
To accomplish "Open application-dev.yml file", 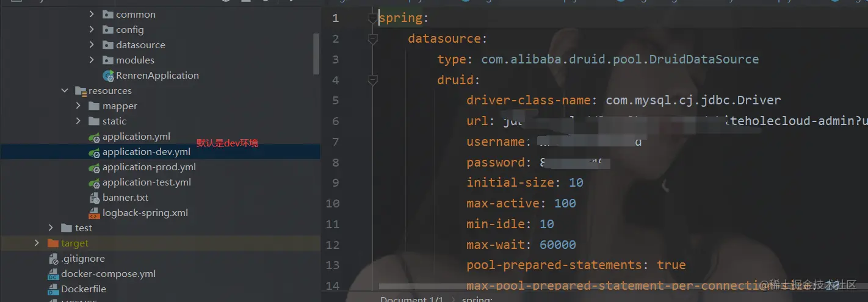I will tap(146, 152).
